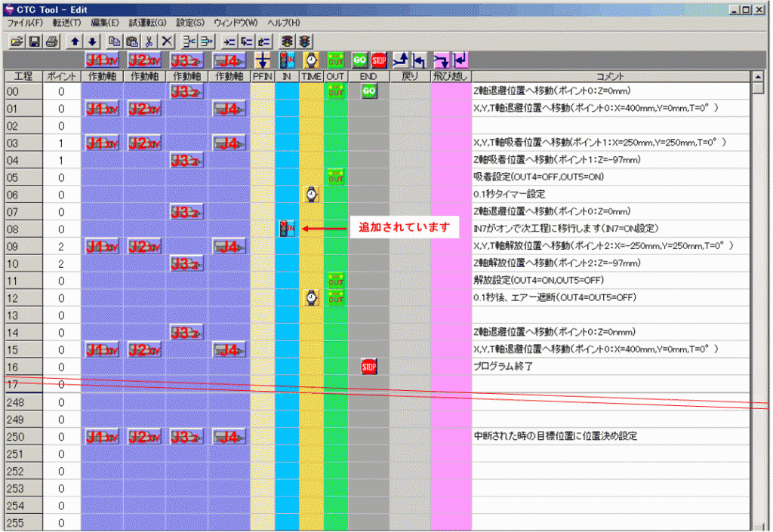
Task: Select the OUT signal palette icon
Action: pyautogui.click(x=336, y=60)
